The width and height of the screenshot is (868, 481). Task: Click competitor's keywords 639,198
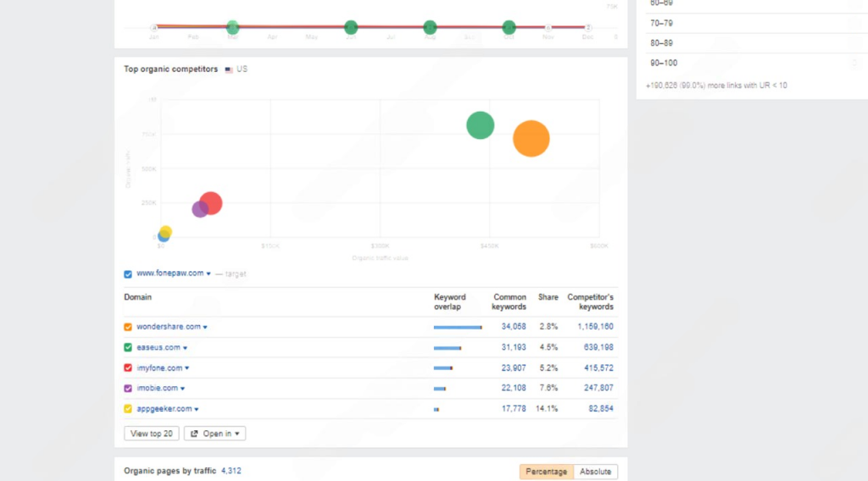598,347
